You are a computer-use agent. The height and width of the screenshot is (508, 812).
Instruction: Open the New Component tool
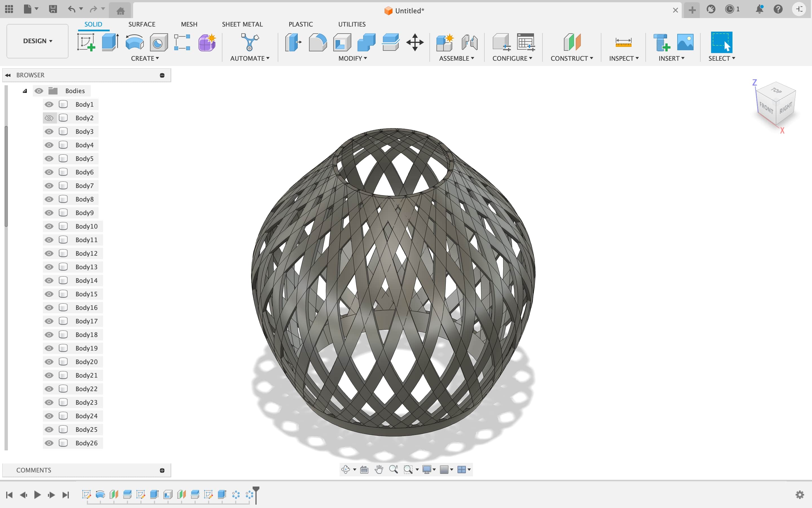pyautogui.click(x=445, y=42)
